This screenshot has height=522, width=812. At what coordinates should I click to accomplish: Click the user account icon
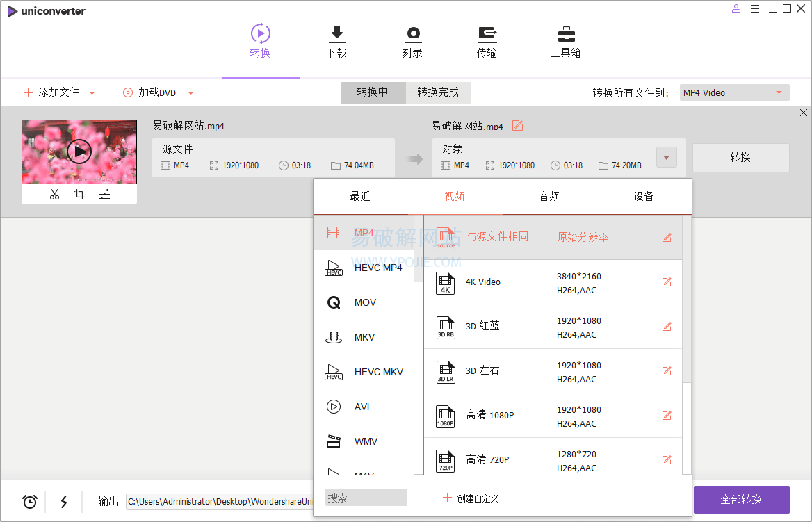coord(736,9)
